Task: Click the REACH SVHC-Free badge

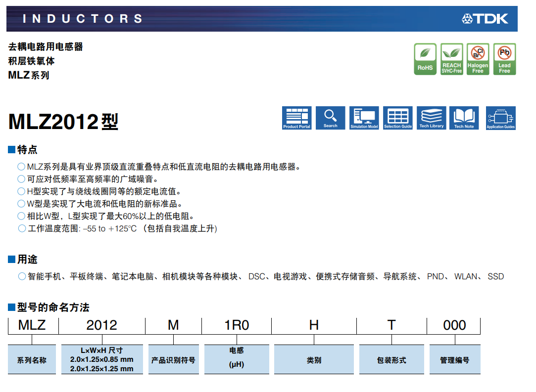Action: [451, 59]
